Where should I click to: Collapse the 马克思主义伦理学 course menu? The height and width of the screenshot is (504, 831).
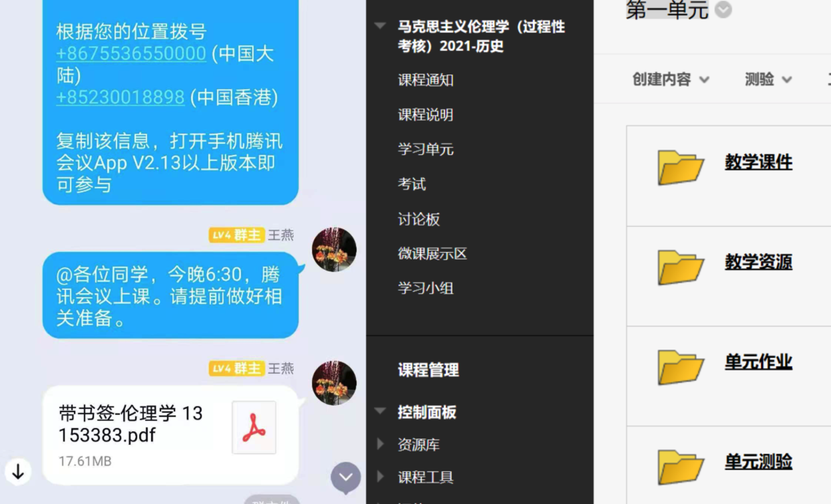(381, 27)
